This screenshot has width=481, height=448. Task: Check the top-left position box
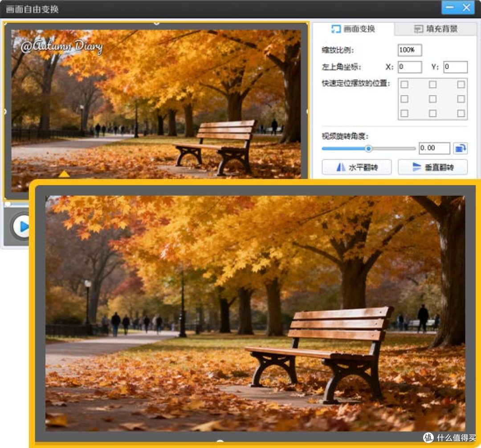404,85
